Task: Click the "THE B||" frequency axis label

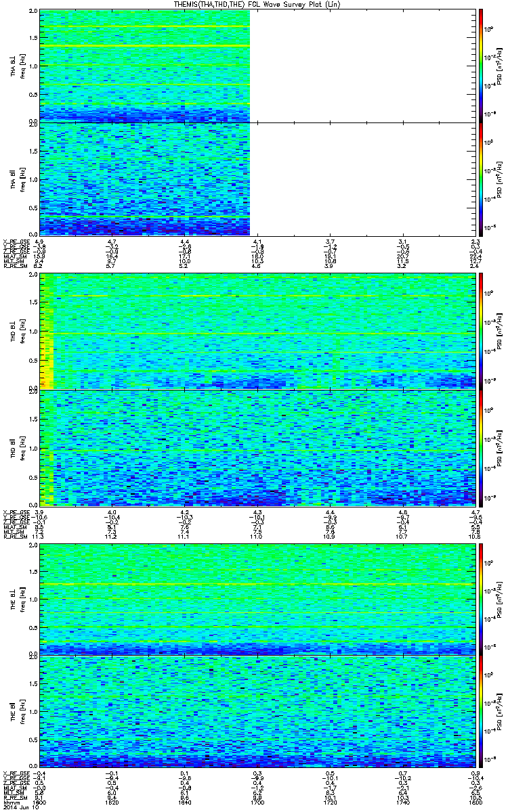Action: tap(17, 711)
